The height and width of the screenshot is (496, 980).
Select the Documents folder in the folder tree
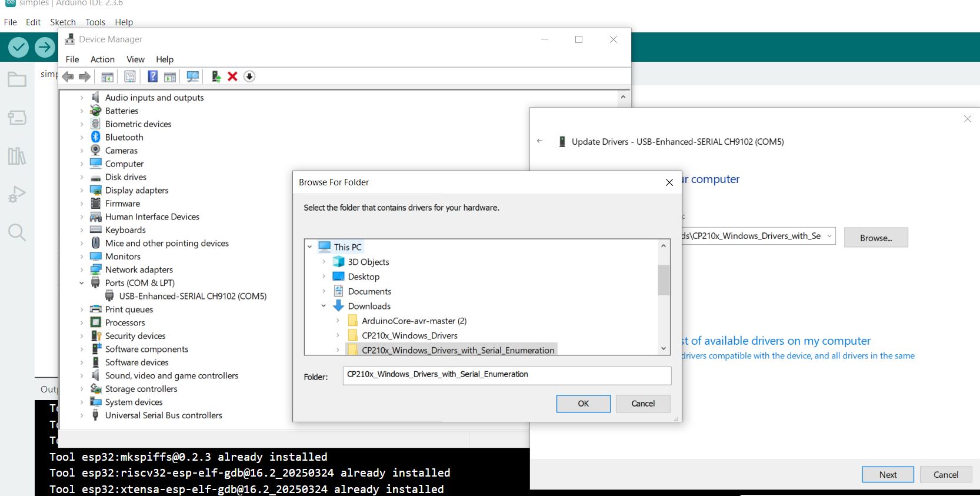point(369,291)
